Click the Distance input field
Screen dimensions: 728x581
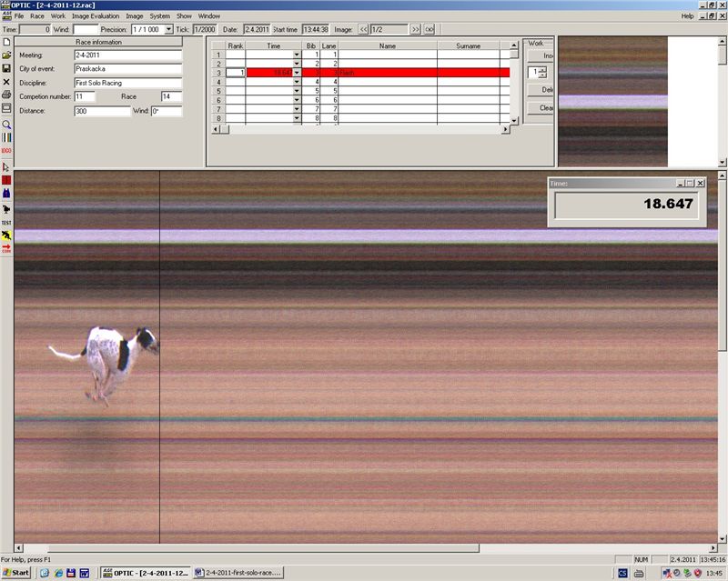102,111
